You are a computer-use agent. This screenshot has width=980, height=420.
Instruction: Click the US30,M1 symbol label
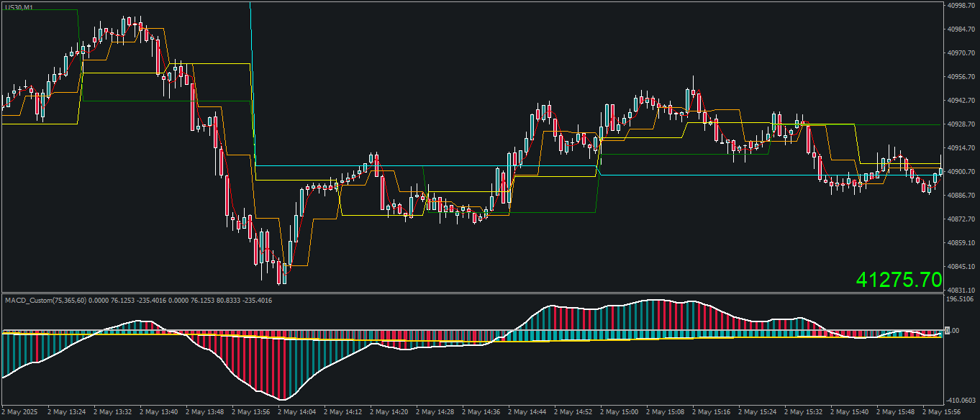[x=17, y=7]
